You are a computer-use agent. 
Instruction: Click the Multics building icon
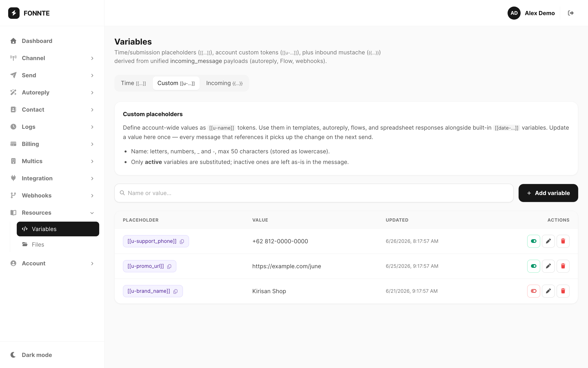coord(13,161)
